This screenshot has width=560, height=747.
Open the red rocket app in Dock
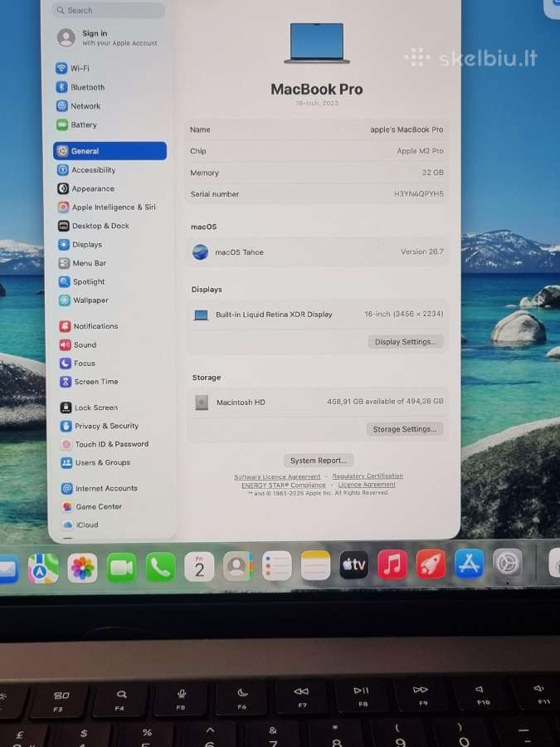click(x=431, y=564)
